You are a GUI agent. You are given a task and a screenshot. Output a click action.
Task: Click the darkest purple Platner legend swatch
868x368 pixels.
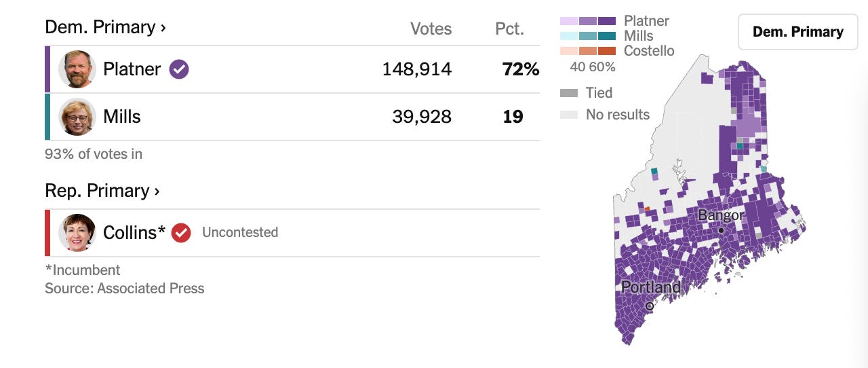(x=607, y=21)
